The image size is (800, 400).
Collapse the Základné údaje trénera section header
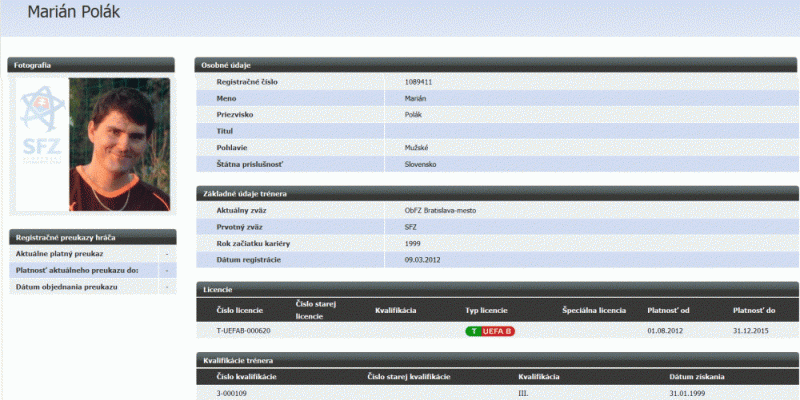496,193
